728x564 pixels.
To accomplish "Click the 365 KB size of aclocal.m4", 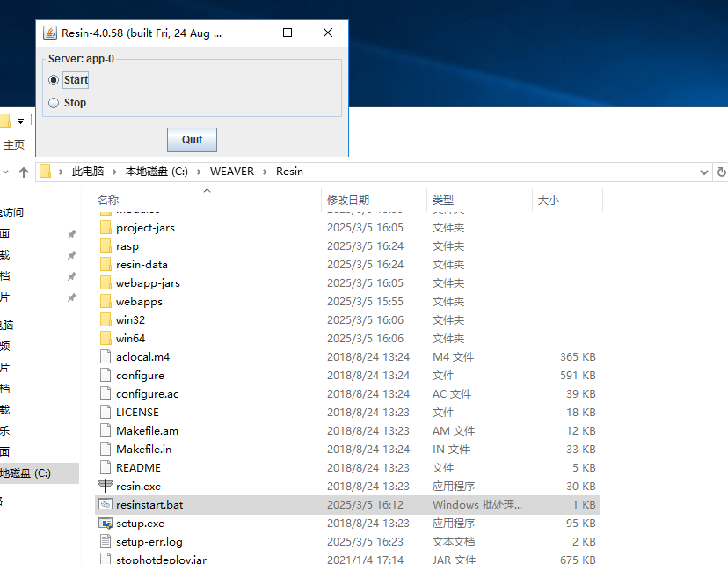I will (x=578, y=357).
